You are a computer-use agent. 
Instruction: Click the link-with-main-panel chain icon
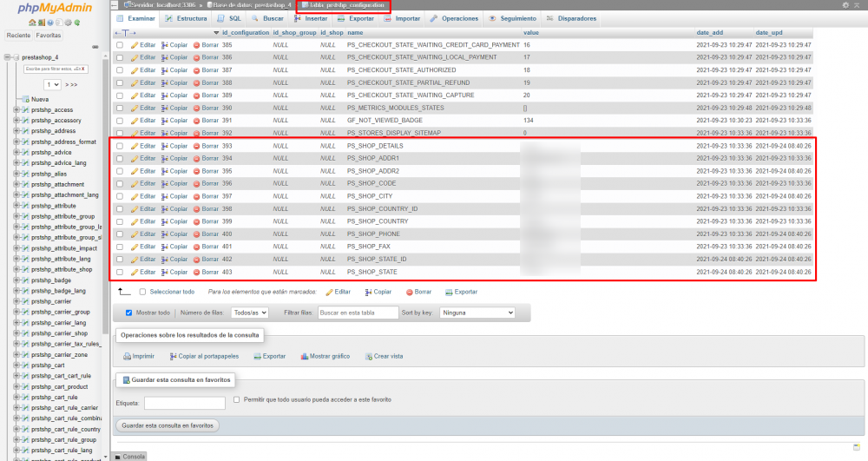[x=95, y=47]
